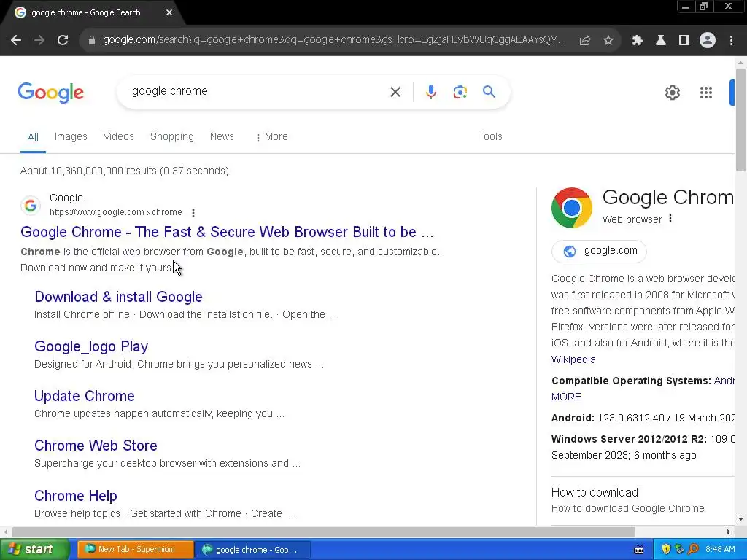Expand the More search filters
This screenshot has width=747, height=560.
(271, 137)
